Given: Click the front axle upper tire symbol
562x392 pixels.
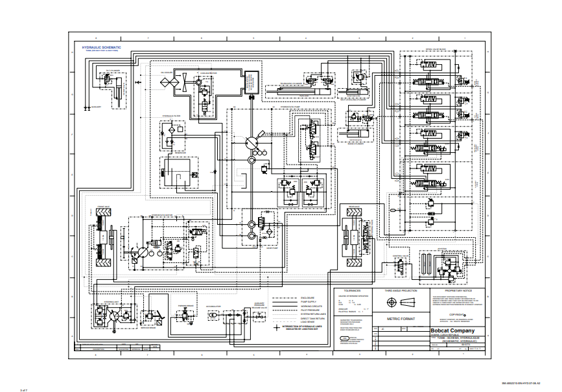Looking at the screenshot, I should point(104,213).
